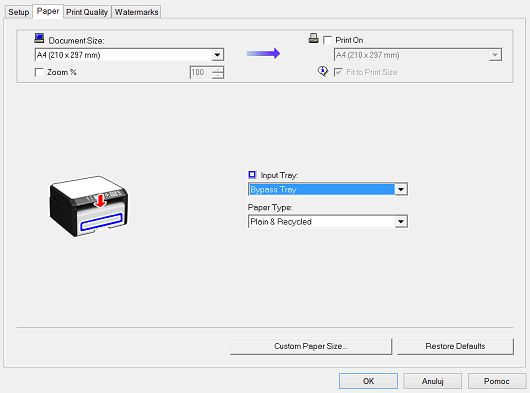Click the Paper Type label
This screenshot has width=530, height=393.
[270, 207]
